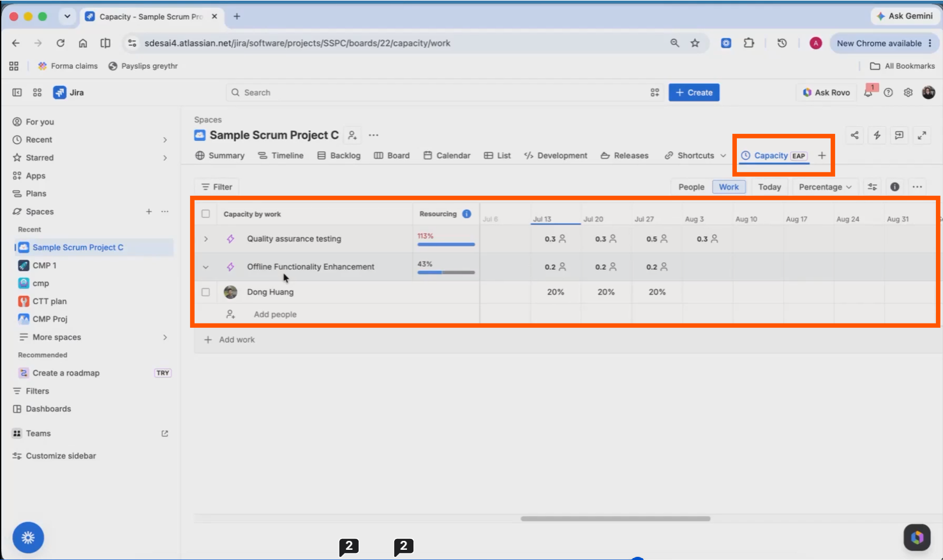Screen dimensions: 943x560
Task: Enter full screen mode icon
Action: tap(922, 135)
